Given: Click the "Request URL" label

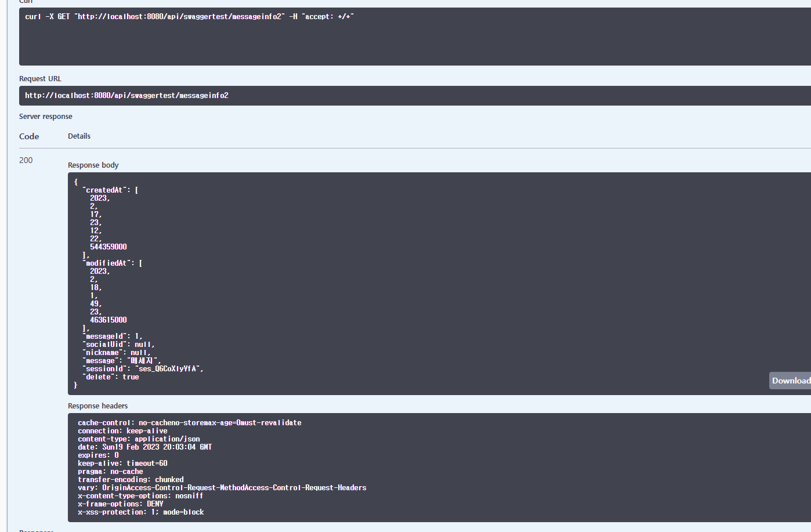Looking at the screenshot, I should (40, 79).
